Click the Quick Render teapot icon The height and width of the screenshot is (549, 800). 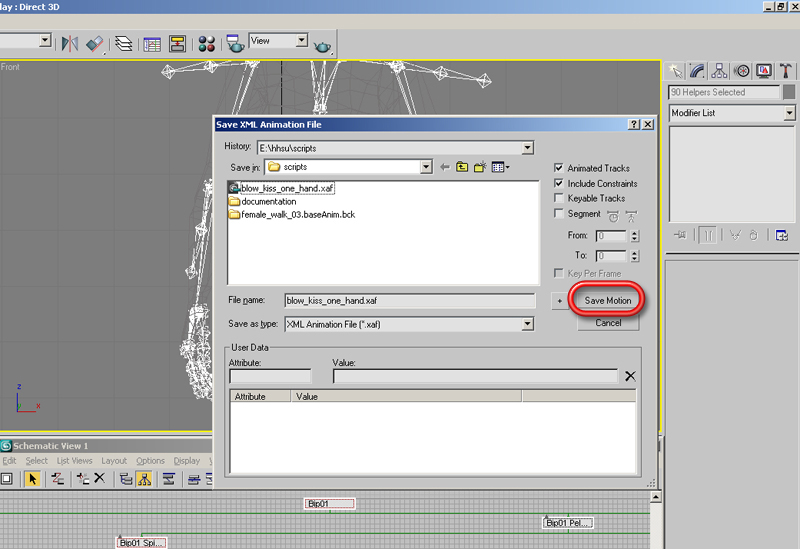[x=323, y=46]
